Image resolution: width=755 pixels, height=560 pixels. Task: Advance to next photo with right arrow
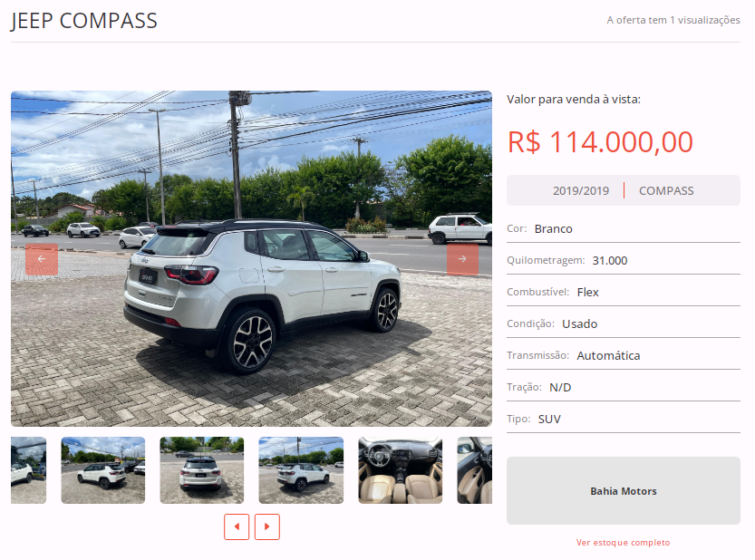462,259
